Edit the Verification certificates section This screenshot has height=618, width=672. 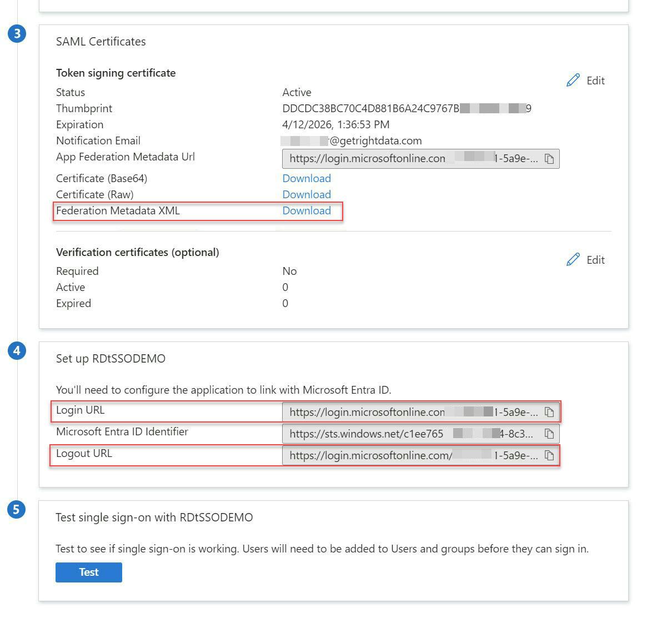[586, 260]
